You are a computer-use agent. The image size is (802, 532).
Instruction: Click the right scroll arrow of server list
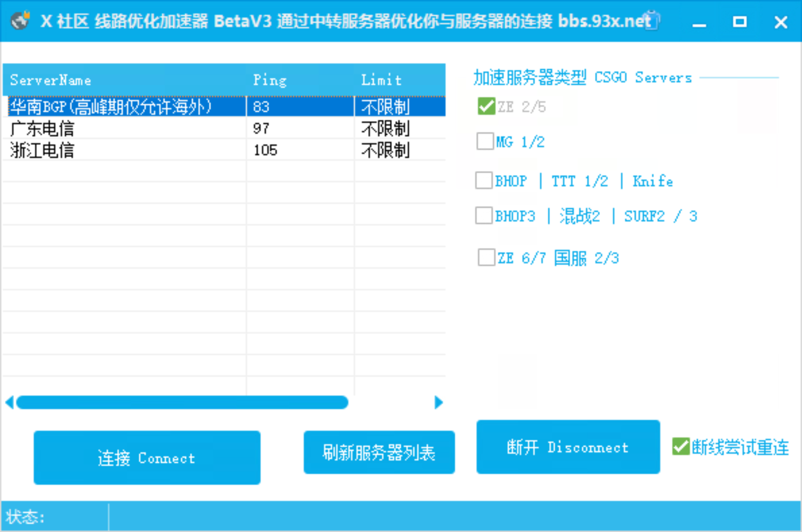pos(439,402)
